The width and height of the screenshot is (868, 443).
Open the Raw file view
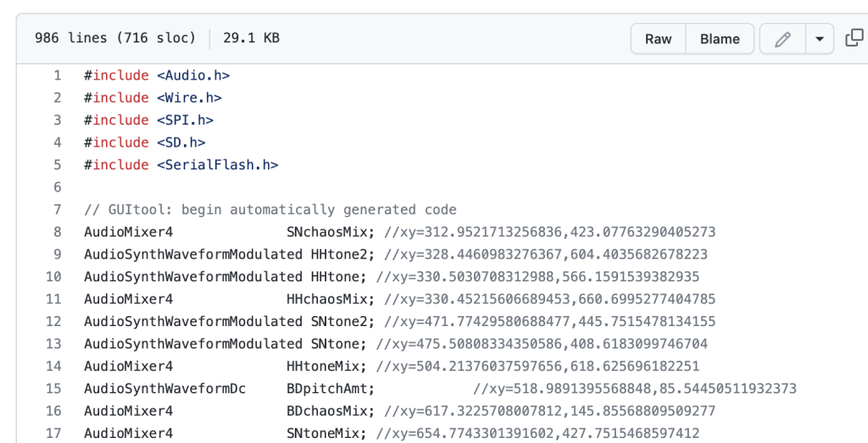pos(658,39)
